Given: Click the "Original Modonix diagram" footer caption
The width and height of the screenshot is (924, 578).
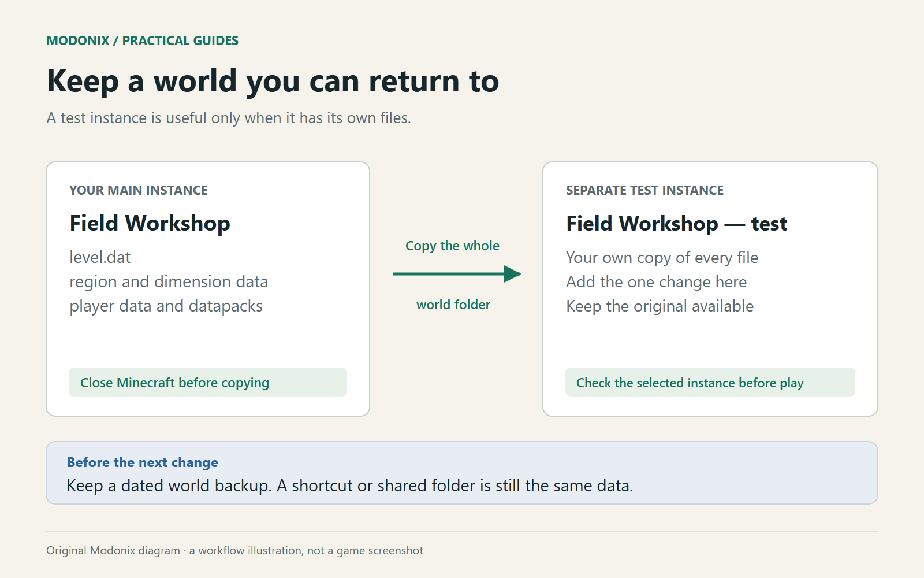Looking at the screenshot, I should coord(234,550).
